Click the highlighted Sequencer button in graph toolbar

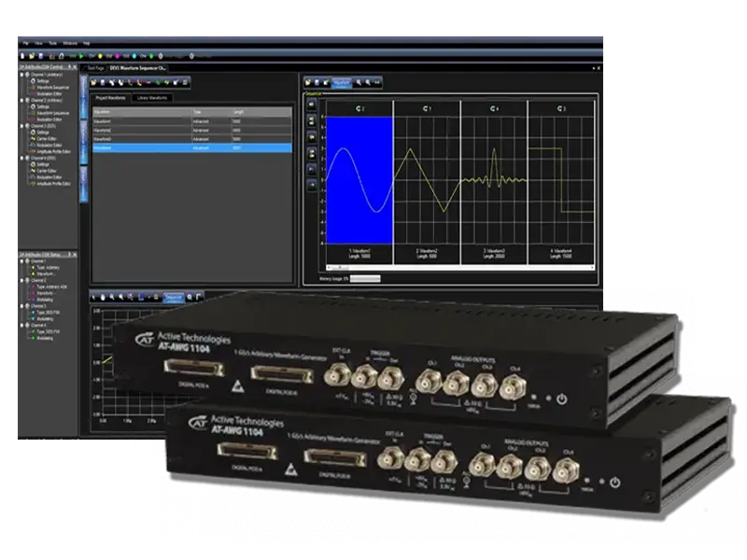tap(174, 298)
